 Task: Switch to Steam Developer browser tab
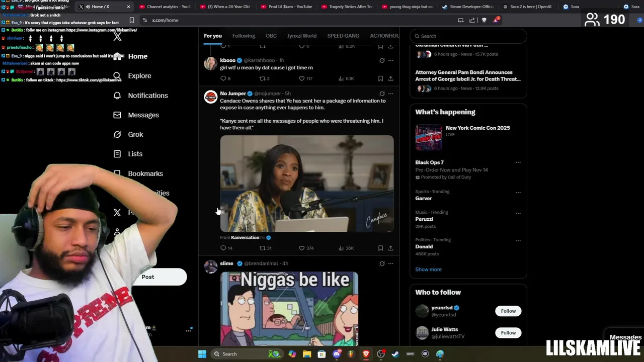pos(468,7)
